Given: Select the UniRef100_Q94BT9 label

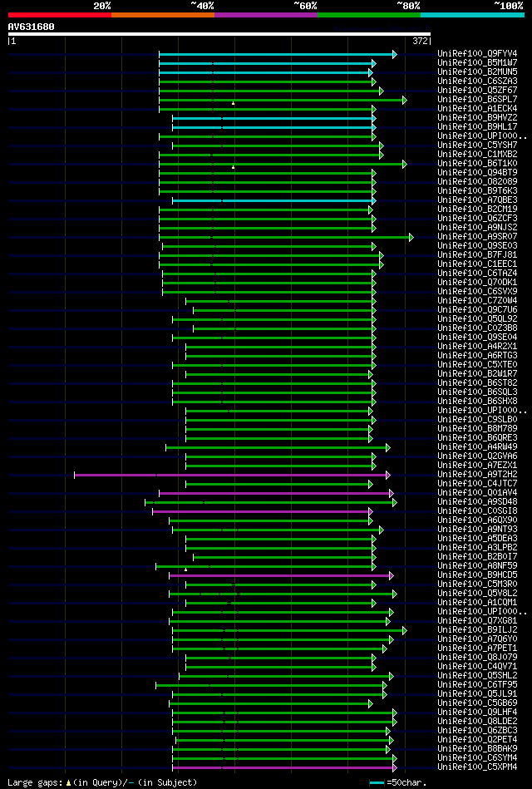Looking at the screenshot, I should (477, 173).
